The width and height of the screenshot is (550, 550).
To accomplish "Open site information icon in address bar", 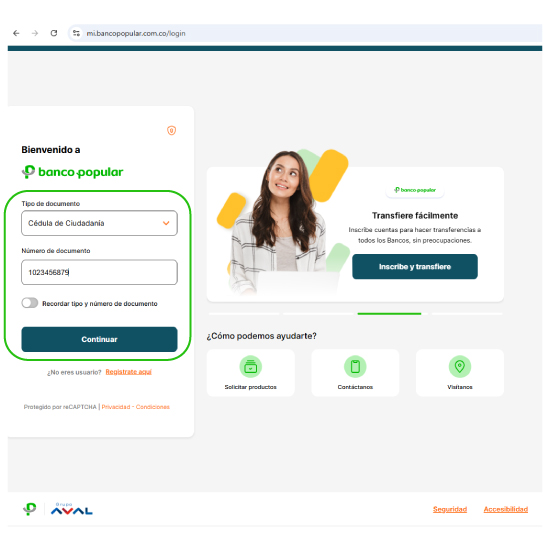I will pyautogui.click(x=76, y=33).
